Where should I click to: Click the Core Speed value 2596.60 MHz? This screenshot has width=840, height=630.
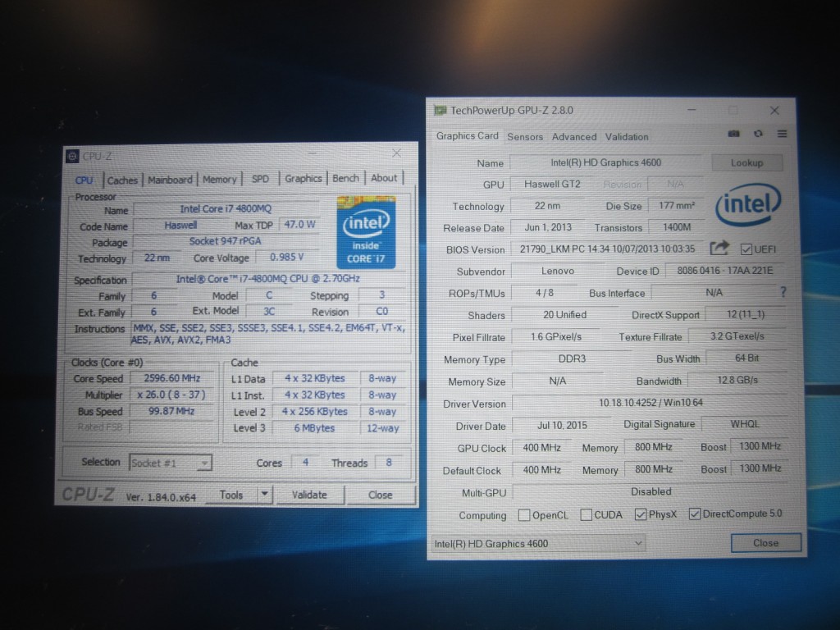pos(172,378)
